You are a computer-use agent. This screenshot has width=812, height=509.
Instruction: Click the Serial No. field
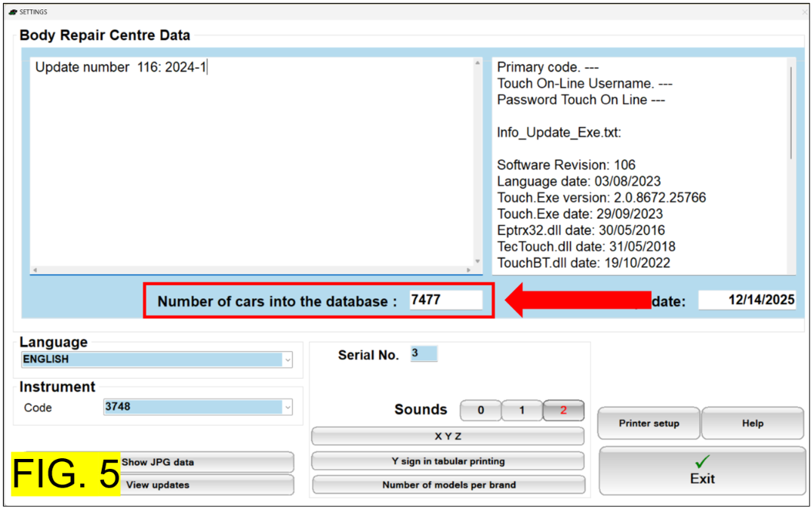424,353
